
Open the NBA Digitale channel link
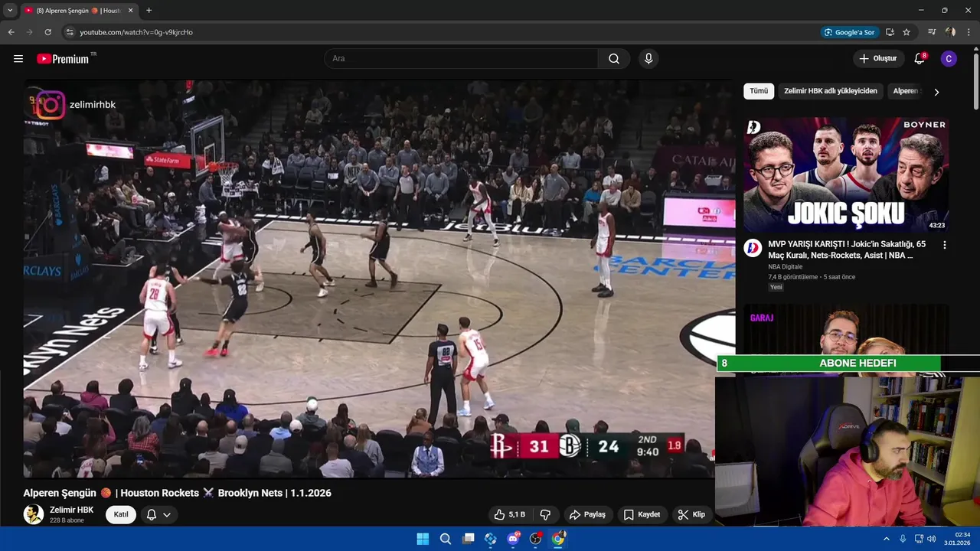786,267
